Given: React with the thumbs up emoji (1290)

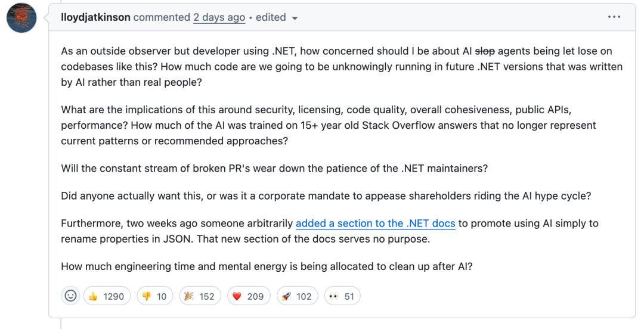Looking at the screenshot, I should [107, 296].
